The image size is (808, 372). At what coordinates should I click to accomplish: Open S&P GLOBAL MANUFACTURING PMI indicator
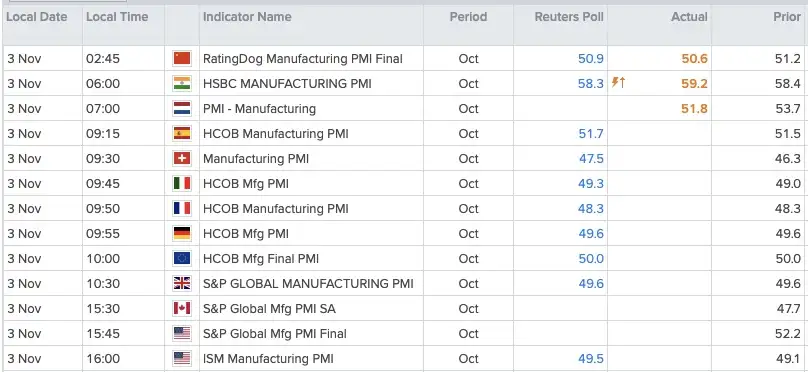point(308,284)
